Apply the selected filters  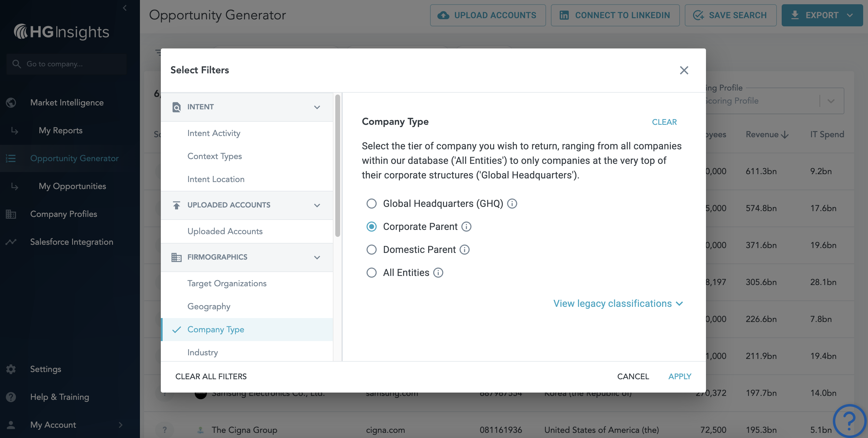click(x=680, y=376)
